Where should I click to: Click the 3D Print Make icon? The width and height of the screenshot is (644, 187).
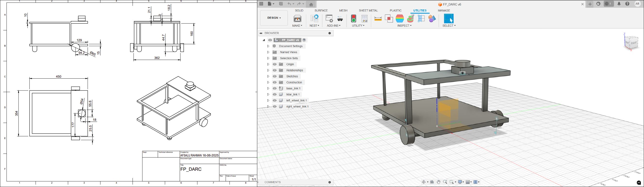click(x=298, y=19)
